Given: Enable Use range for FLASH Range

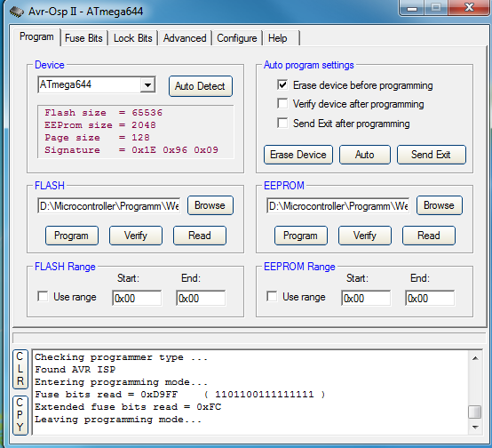Looking at the screenshot, I should click(43, 296).
